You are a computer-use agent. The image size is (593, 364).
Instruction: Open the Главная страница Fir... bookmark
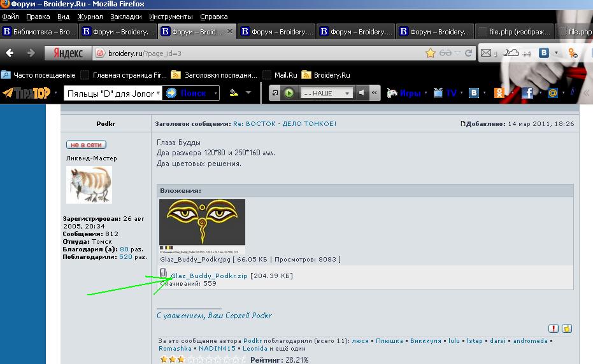124,75
